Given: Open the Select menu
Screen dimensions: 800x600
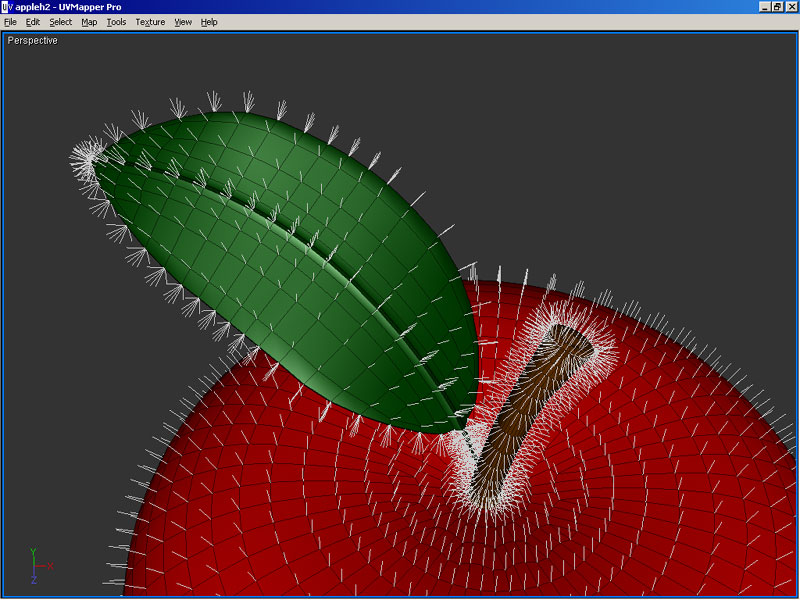Looking at the screenshot, I should click(61, 22).
